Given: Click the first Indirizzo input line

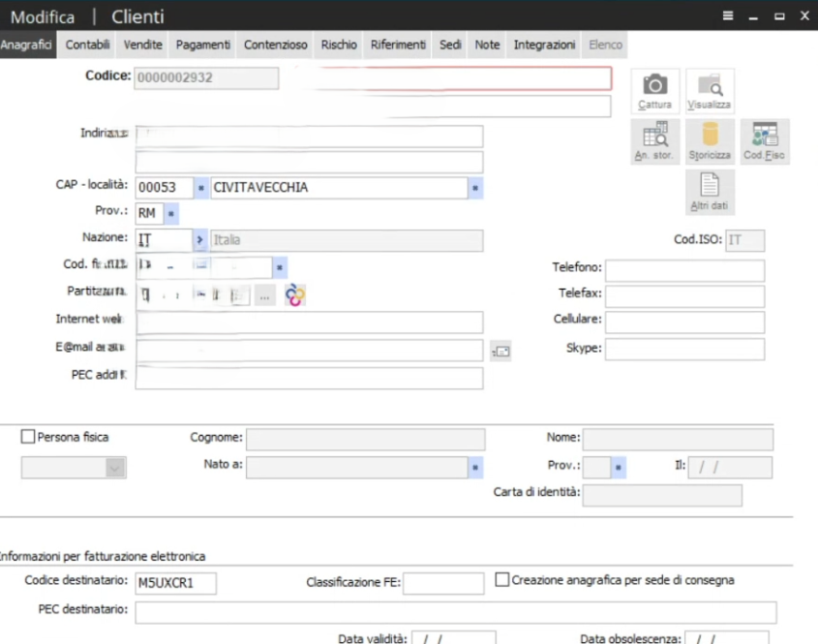Looking at the screenshot, I should tap(309, 137).
